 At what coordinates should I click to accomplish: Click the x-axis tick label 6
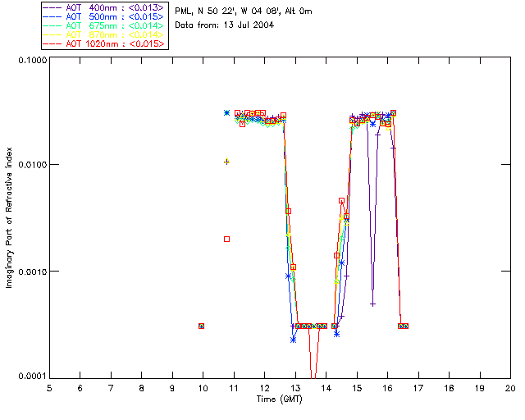click(x=80, y=388)
